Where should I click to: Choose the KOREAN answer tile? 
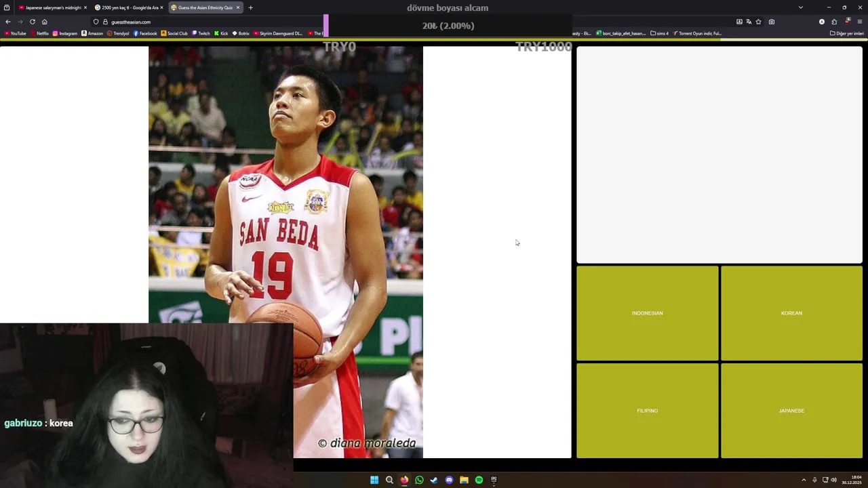pyautogui.click(x=791, y=313)
